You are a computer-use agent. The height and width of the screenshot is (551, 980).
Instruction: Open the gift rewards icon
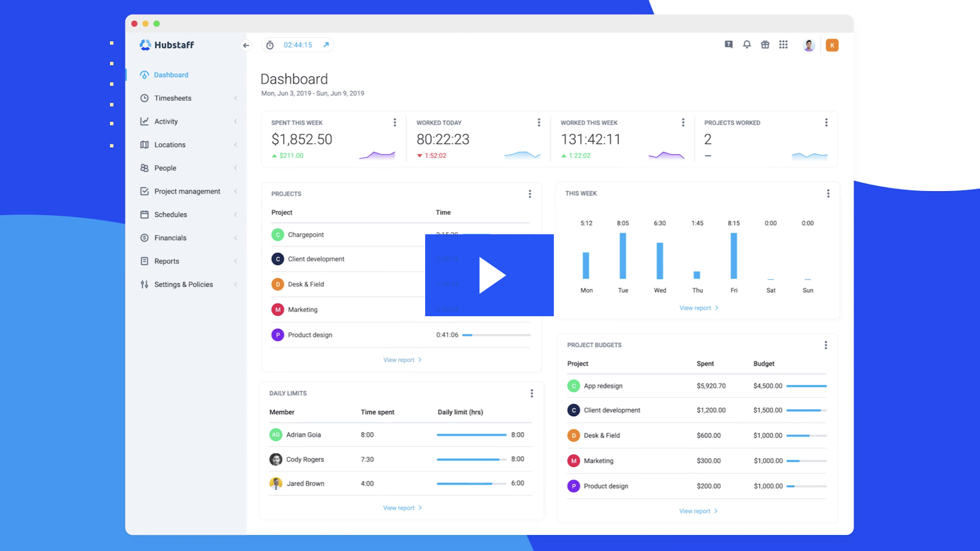765,45
